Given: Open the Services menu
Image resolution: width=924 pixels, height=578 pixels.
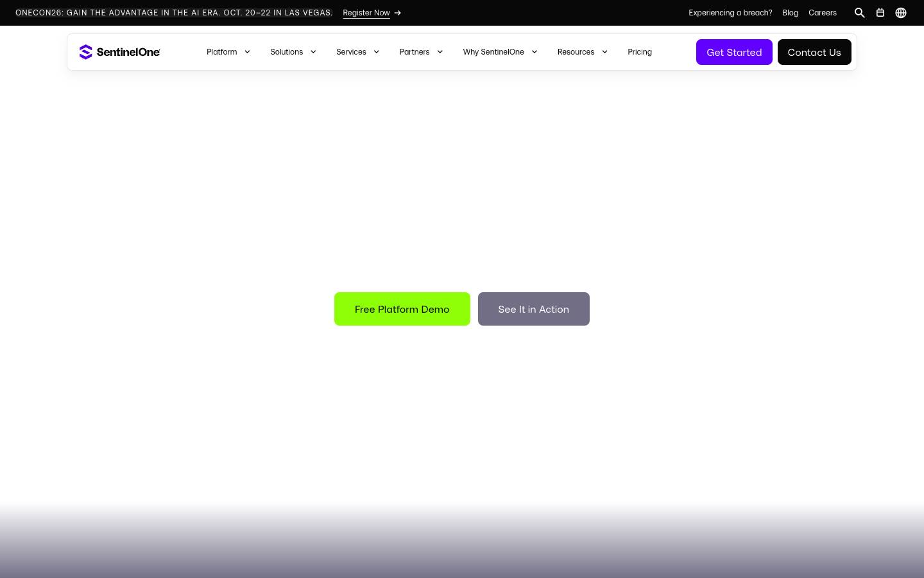Looking at the screenshot, I should tap(351, 52).
